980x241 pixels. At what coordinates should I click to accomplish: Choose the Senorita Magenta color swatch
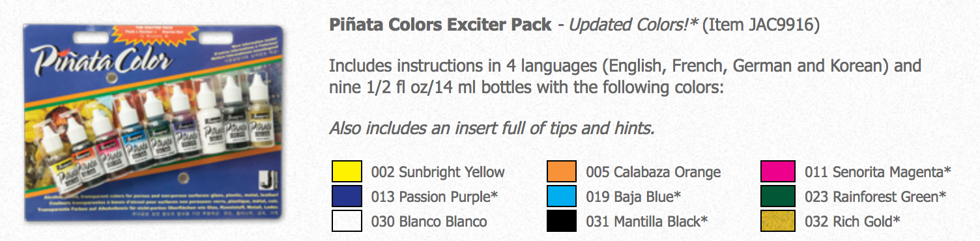778,172
